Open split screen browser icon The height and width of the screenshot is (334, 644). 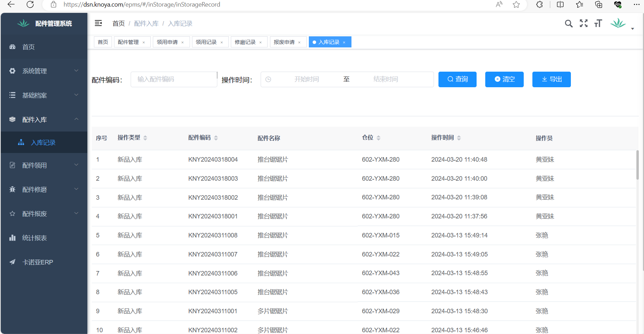560,4
